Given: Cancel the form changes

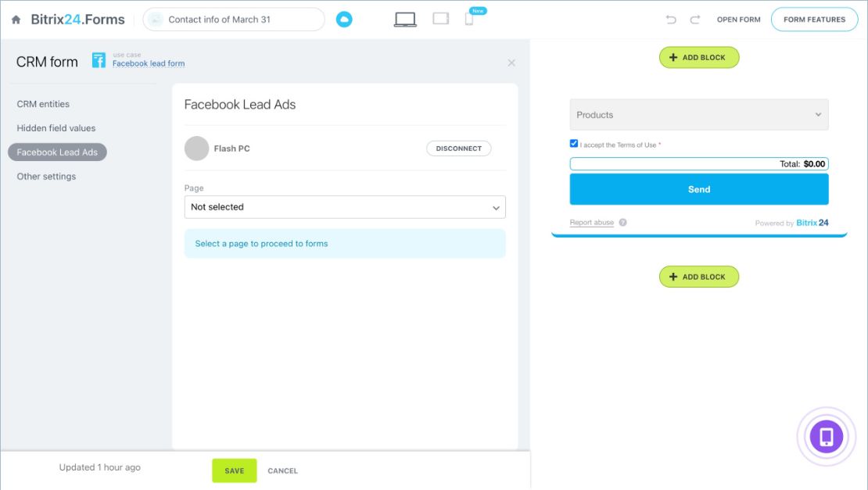Looking at the screenshot, I should (x=283, y=471).
